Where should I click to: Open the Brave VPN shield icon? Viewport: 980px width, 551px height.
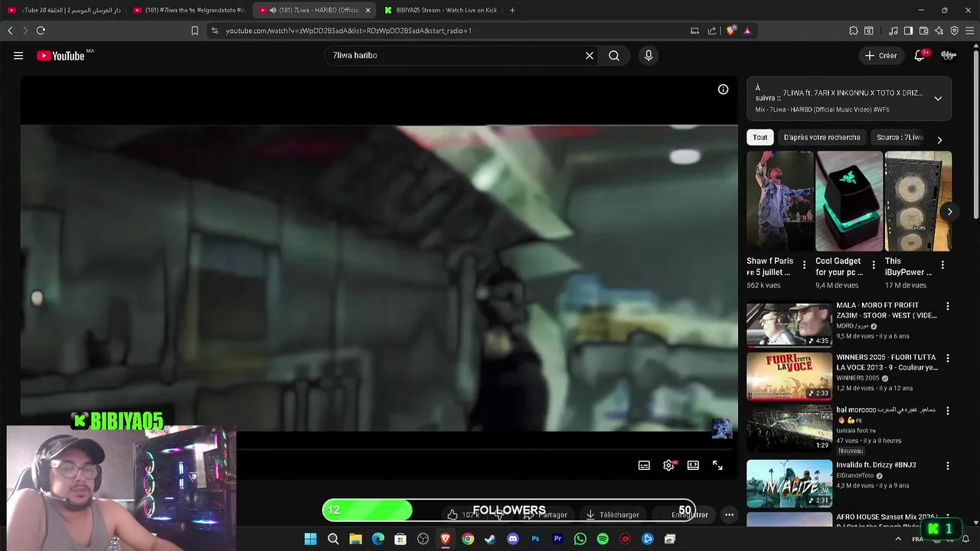[955, 31]
